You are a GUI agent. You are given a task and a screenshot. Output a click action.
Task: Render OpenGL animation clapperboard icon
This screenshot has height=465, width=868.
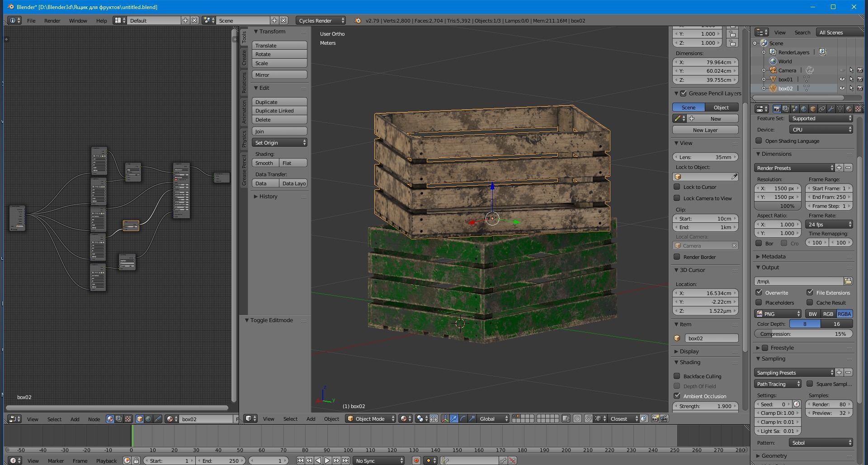pyautogui.click(x=664, y=419)
